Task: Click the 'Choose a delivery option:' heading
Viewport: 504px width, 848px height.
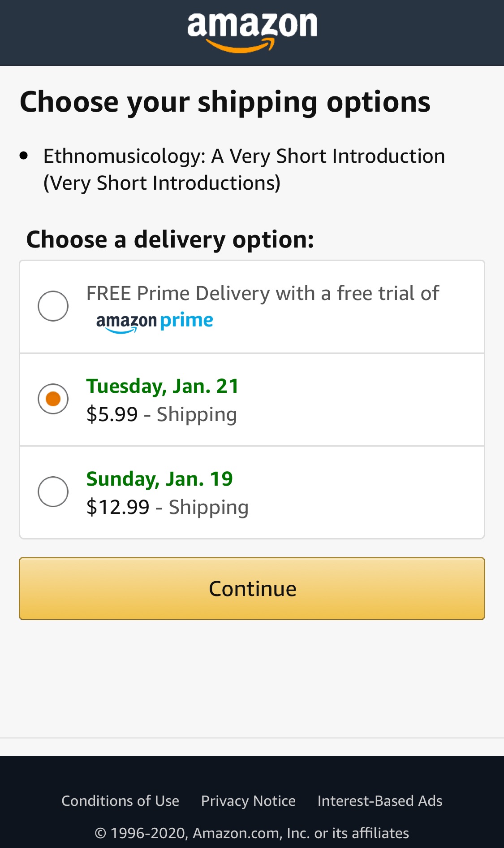Action: (170, 239)
